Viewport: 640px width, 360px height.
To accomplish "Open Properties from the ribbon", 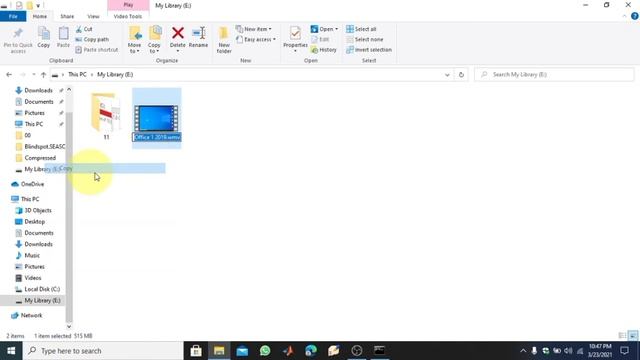I will pos(295,39).
